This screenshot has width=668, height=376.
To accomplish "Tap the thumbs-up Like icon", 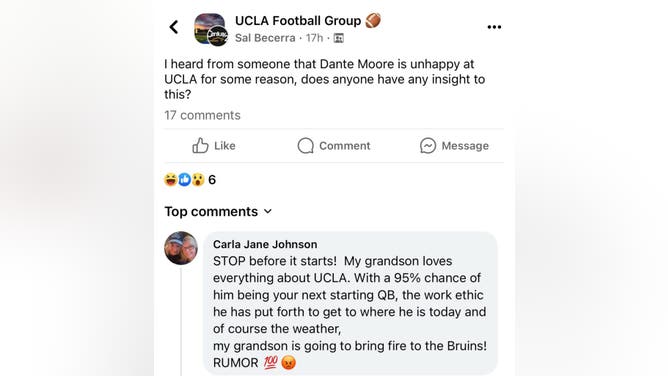I will (200, 146).
